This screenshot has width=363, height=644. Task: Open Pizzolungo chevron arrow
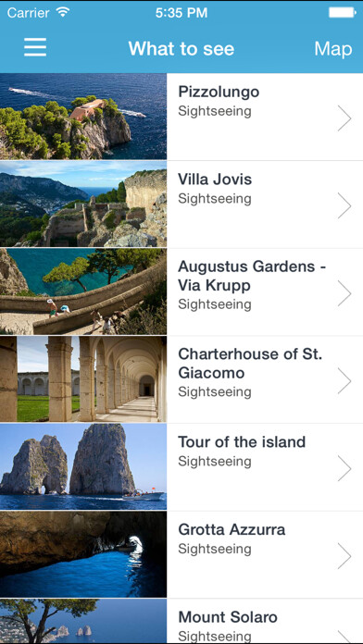click(x=344, y=118)
